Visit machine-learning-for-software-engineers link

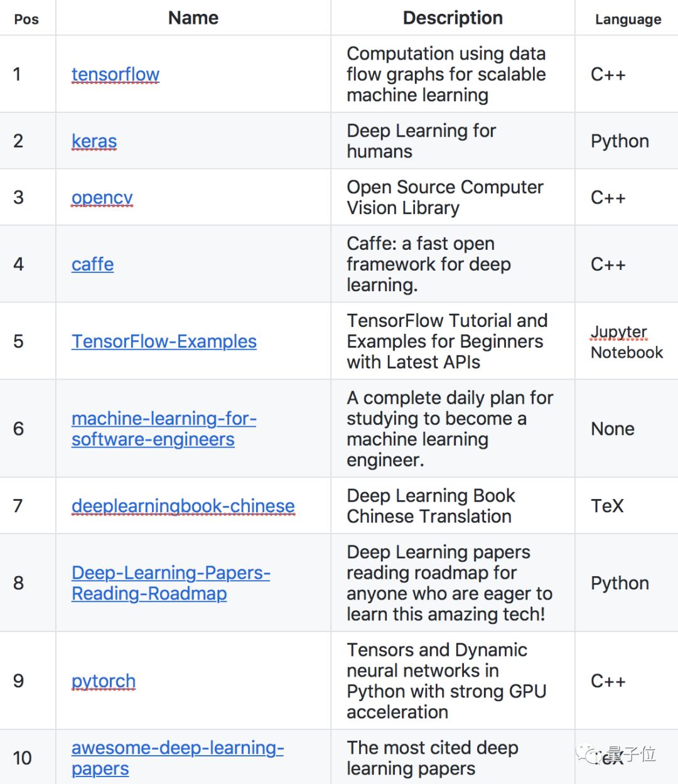[x=163, y=429]
